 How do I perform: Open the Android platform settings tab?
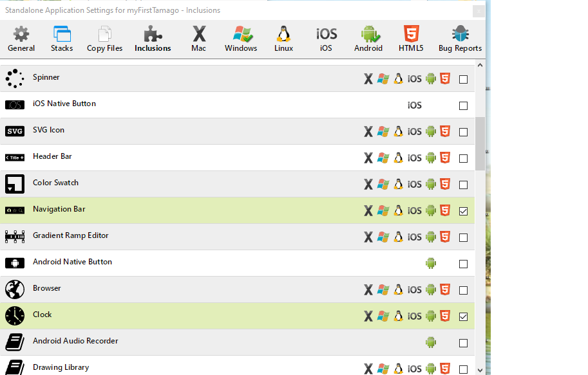click(368, 39)
